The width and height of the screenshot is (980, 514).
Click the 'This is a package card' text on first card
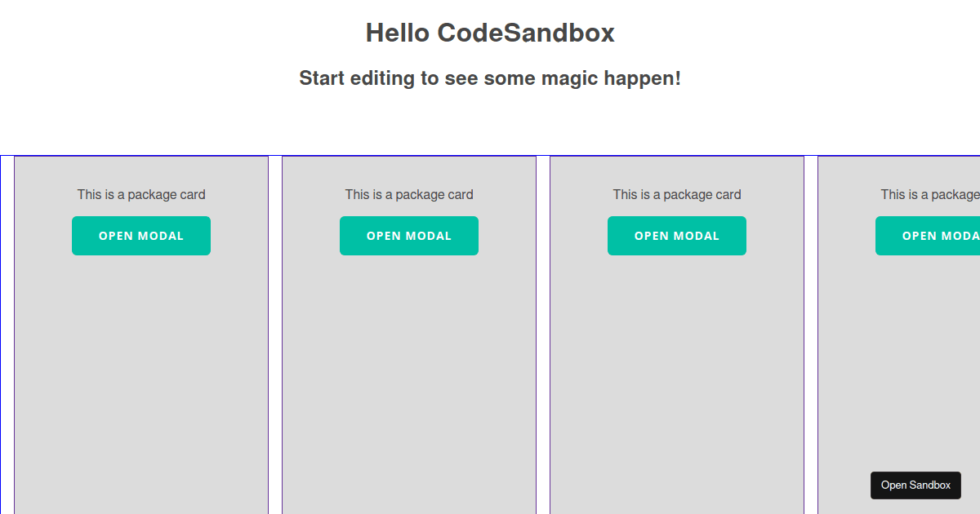(x=140, y=194)
